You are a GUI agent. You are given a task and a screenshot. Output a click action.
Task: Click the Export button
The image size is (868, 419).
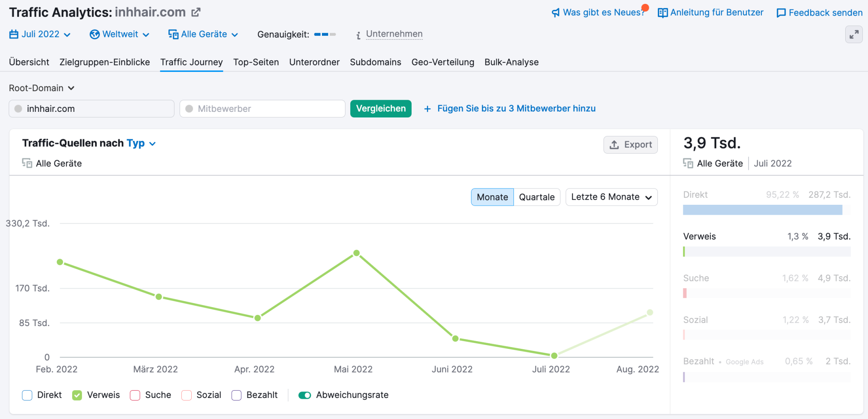click(x=630, y=145)
